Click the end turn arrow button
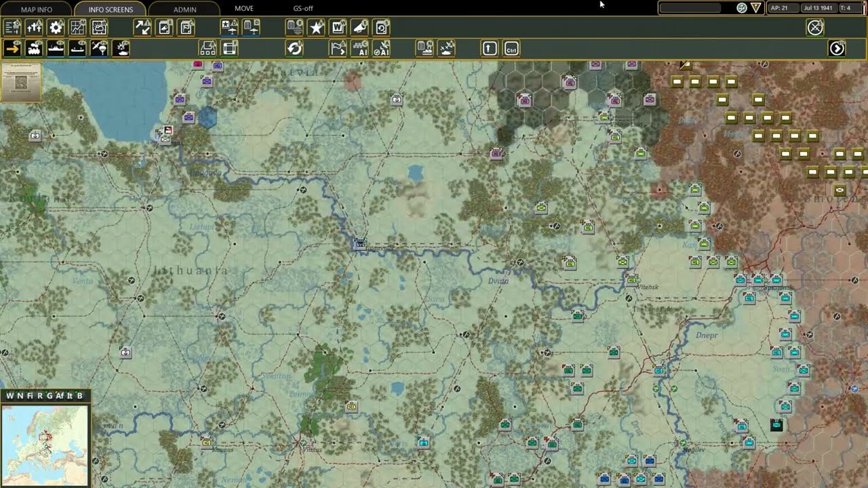The width and height of the screenshot is (868, 488). [x=837, y=48]
